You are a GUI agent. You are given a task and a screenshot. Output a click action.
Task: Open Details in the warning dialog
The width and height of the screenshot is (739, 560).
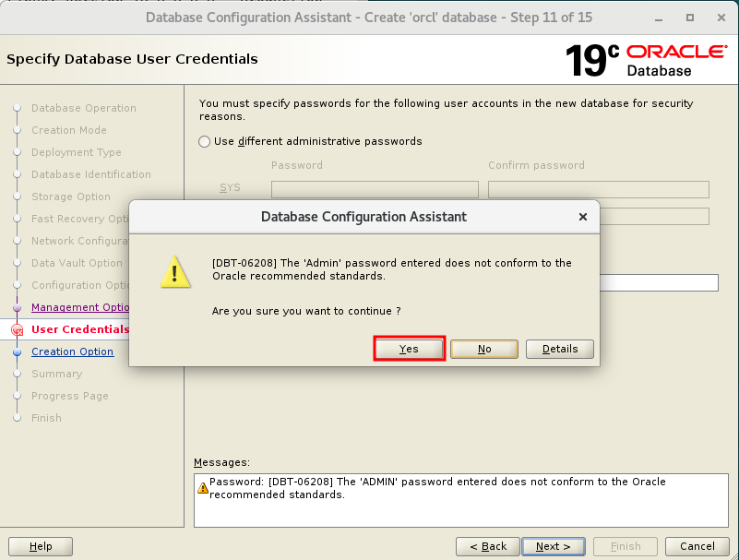tap(559, 349)
